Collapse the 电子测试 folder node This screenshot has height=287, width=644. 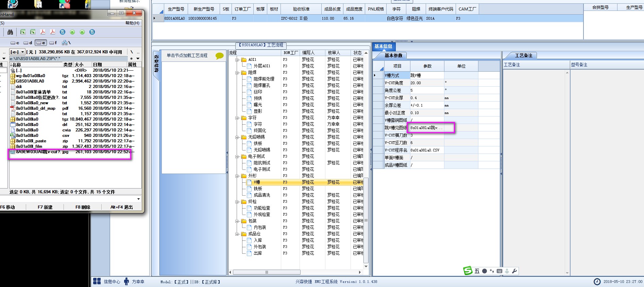(237, 157)
